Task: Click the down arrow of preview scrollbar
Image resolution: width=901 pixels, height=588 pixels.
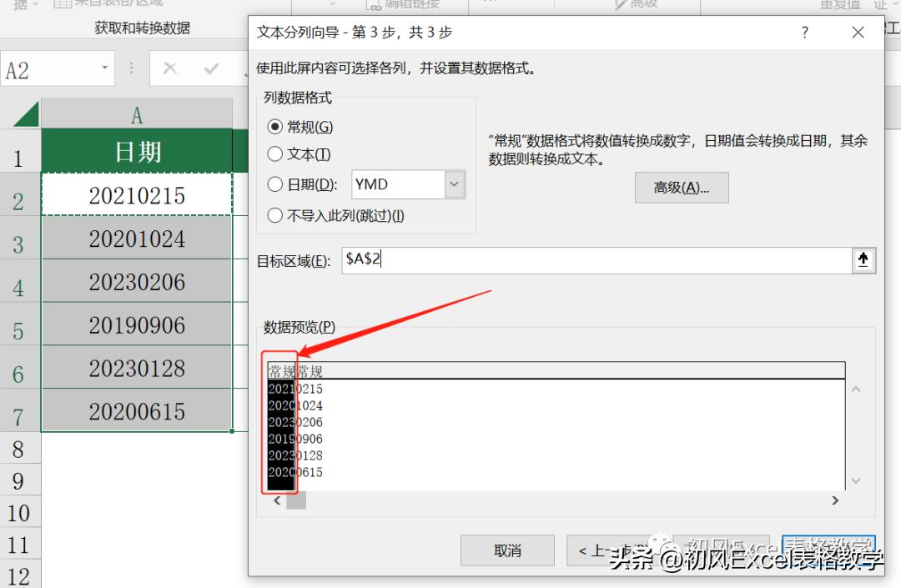Action: (x=855, y=480)
